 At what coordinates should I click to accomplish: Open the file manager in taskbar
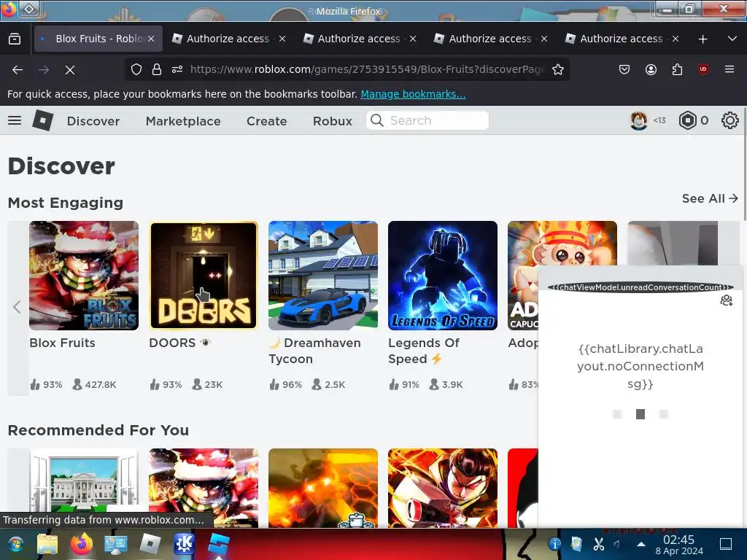[x=47, y=544]
